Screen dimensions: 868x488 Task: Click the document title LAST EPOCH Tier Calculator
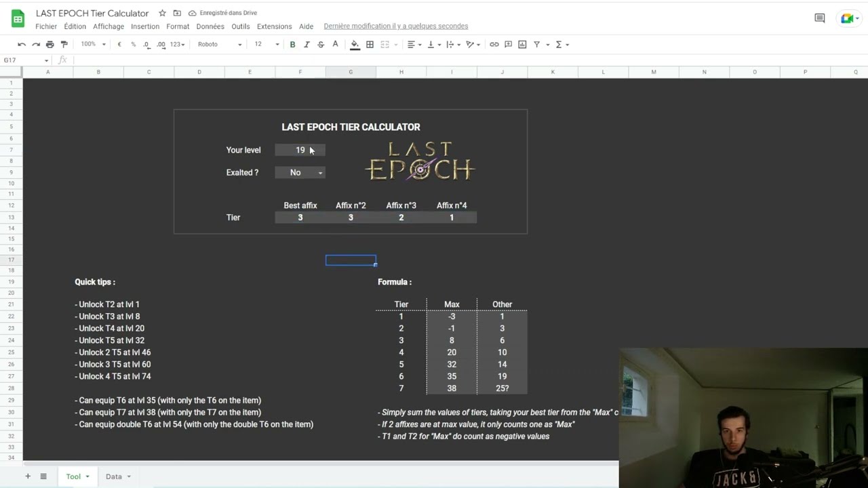(92, 13)
